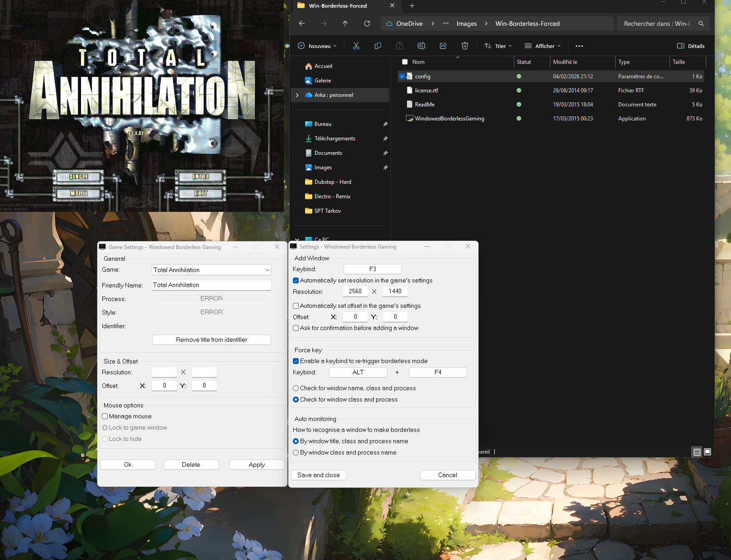Click the Rename icon in Explorer toolbar
Image resolution: width=731 pixels, height=560 pixels.
coord(421,46)
